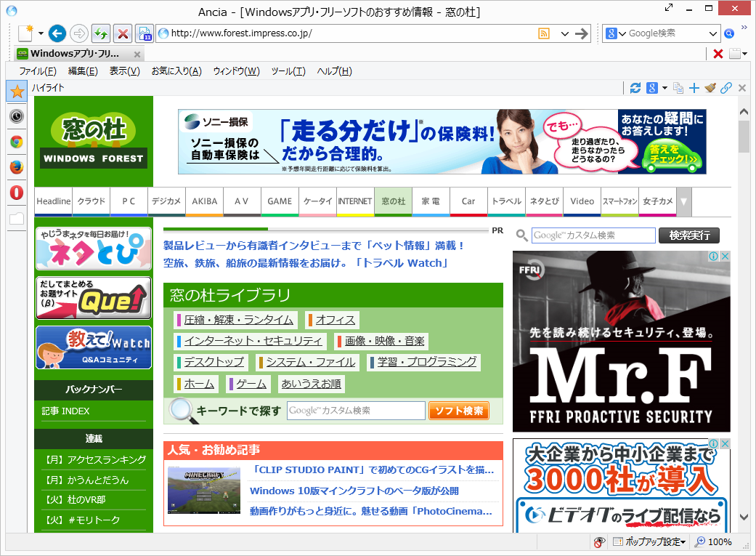Switch to the 窓の杜 category tab
The image size is (756, 556).
point(393,202)
